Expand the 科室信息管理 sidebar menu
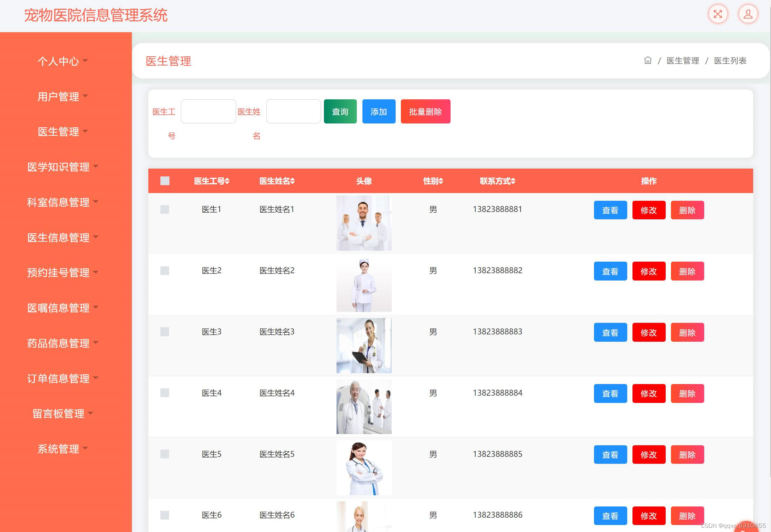 click(x=63, y=202)
